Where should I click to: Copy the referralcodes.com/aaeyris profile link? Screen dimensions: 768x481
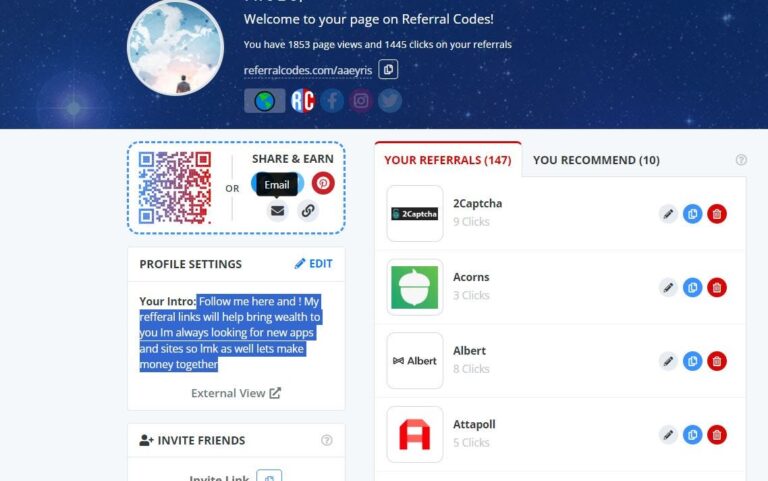point(388,70)
